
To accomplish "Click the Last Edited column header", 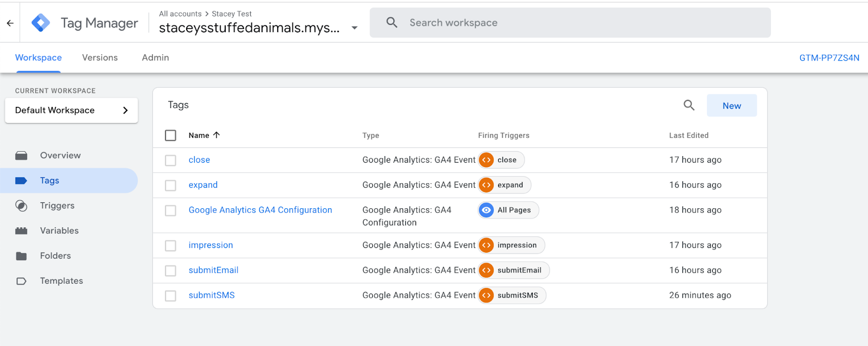I will pyautogui.click(x=688, y=136).
